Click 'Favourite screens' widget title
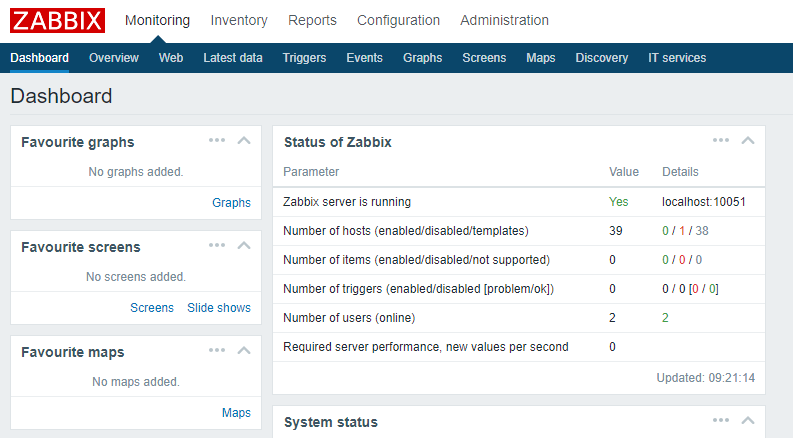793x438 pixels. pyautogui.click(x=81, y=247)
